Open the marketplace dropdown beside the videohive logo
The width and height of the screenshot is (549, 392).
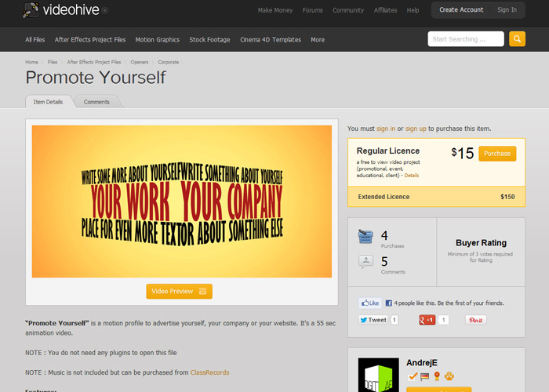click(104, 11)
